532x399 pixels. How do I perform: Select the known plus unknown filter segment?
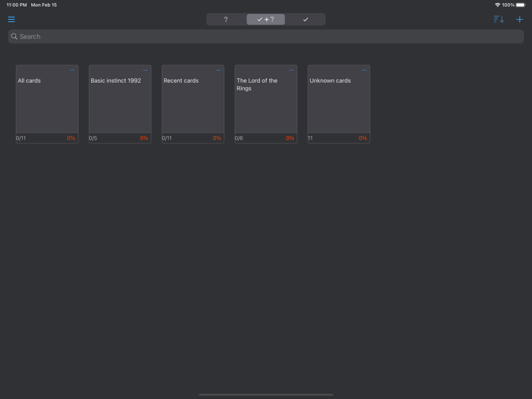coord(266,20)
